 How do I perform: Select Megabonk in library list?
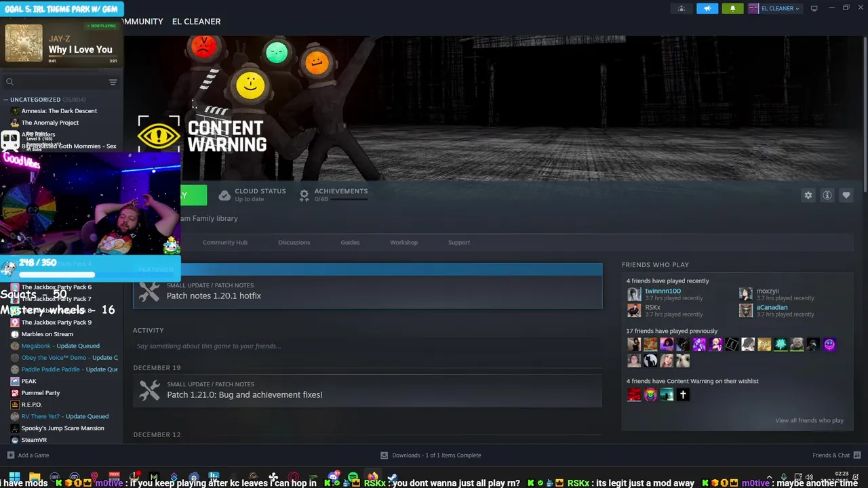[x=60, y=346]
